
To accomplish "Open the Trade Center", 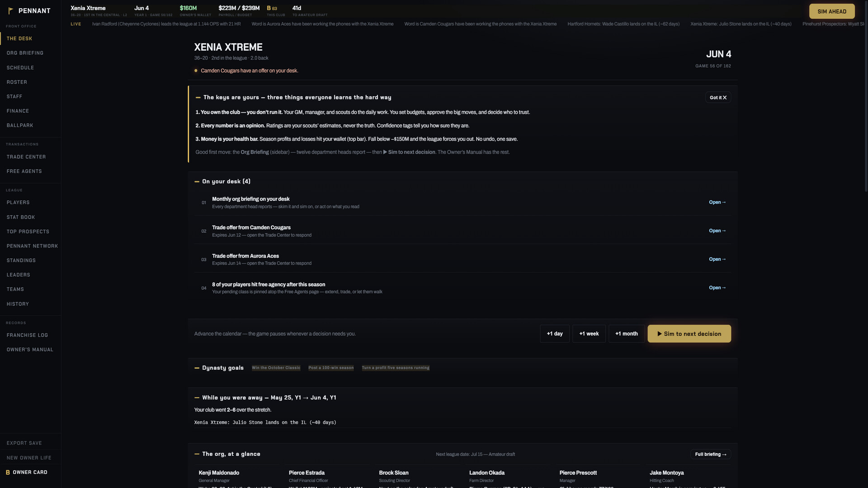I will 31,157.
